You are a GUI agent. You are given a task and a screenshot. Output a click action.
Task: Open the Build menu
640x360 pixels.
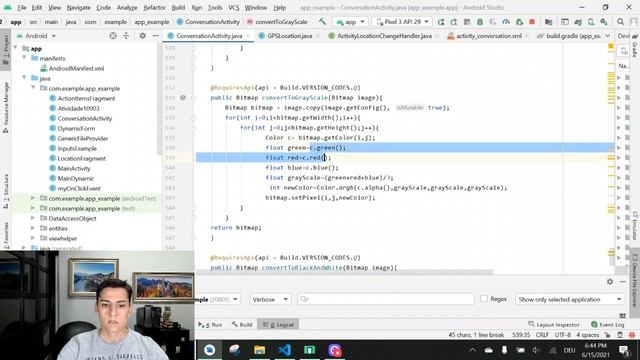[178, 7]
